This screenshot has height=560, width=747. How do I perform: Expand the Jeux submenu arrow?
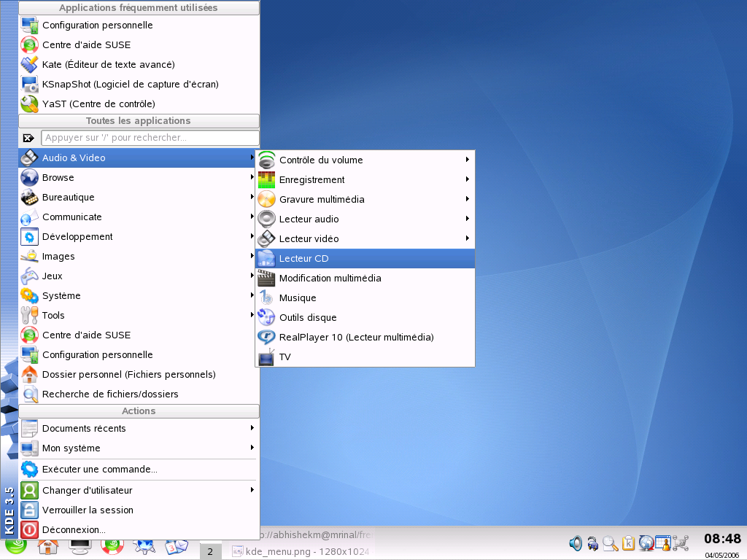[252, 276]
